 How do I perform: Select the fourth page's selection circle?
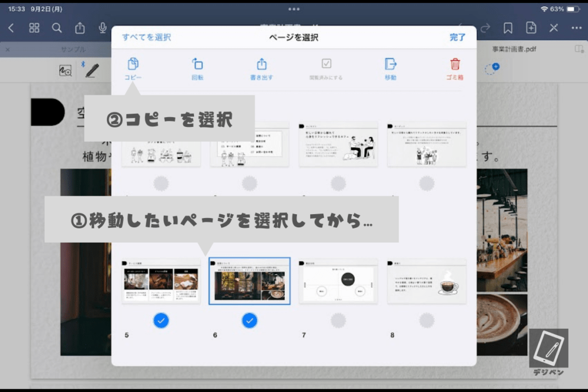(427, 184)
